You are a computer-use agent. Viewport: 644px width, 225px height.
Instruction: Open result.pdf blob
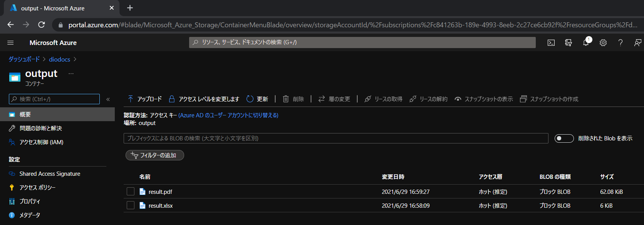pyautogui.click(x=160, y=192)
